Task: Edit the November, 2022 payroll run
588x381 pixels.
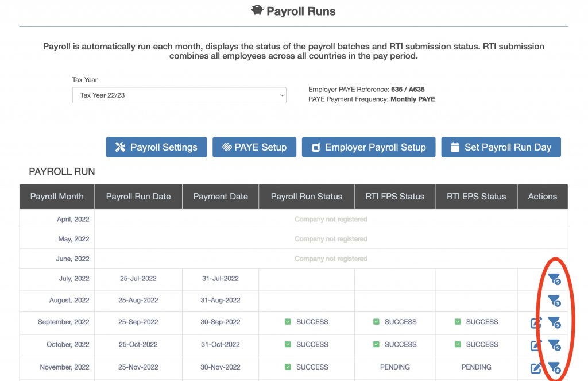Action: (x=536, y=368)
